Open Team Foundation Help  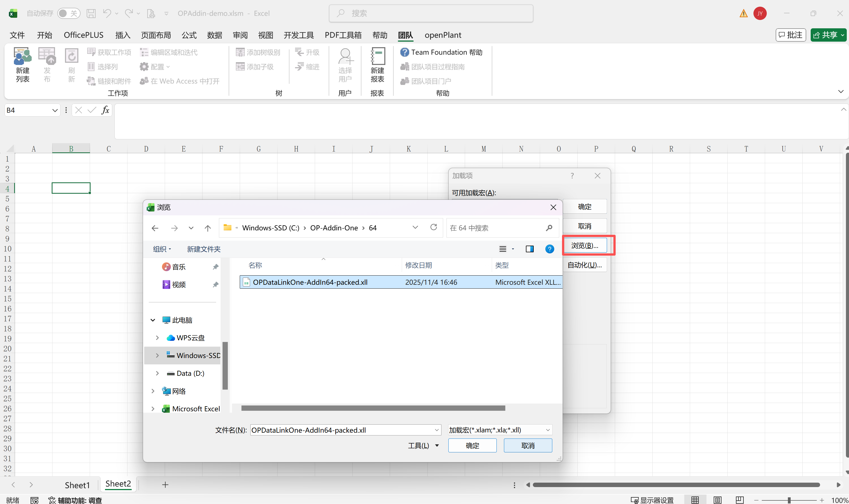(x=441, y=52)
